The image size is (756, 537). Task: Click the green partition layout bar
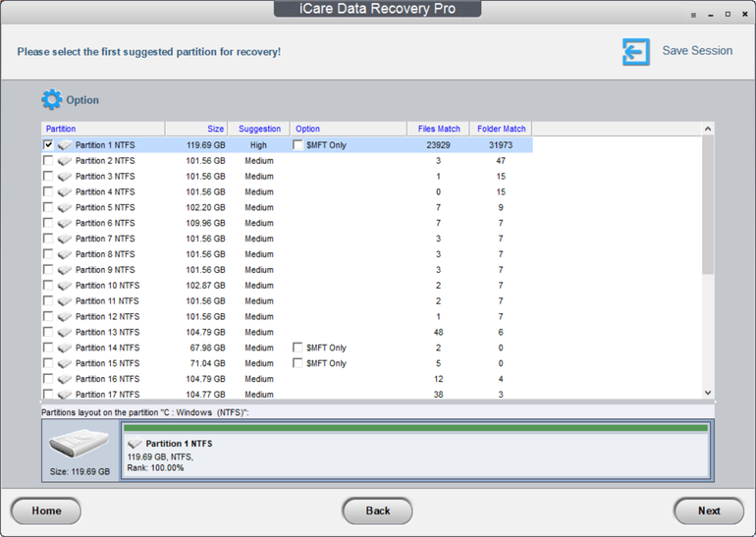[x=416, y=428]
